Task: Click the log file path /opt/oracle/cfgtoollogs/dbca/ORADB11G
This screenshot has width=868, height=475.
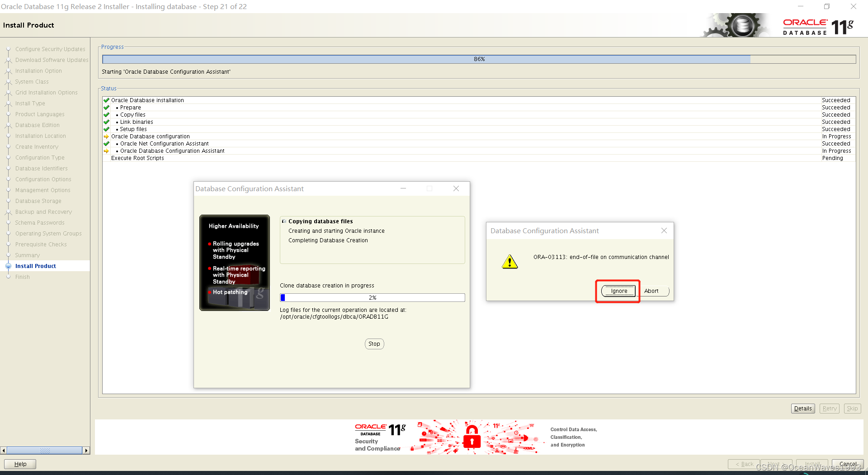Action: coord(334,317)
